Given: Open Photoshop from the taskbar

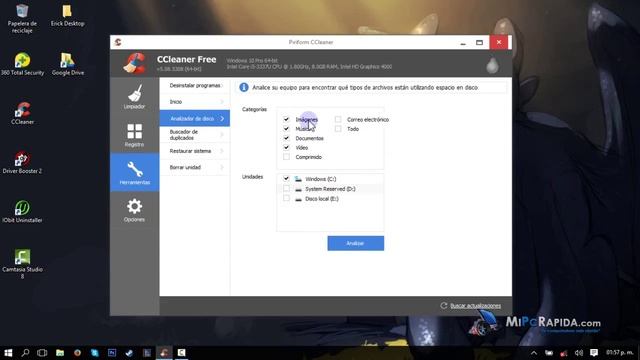Looking at the screenshot, I should pos(112,353).
